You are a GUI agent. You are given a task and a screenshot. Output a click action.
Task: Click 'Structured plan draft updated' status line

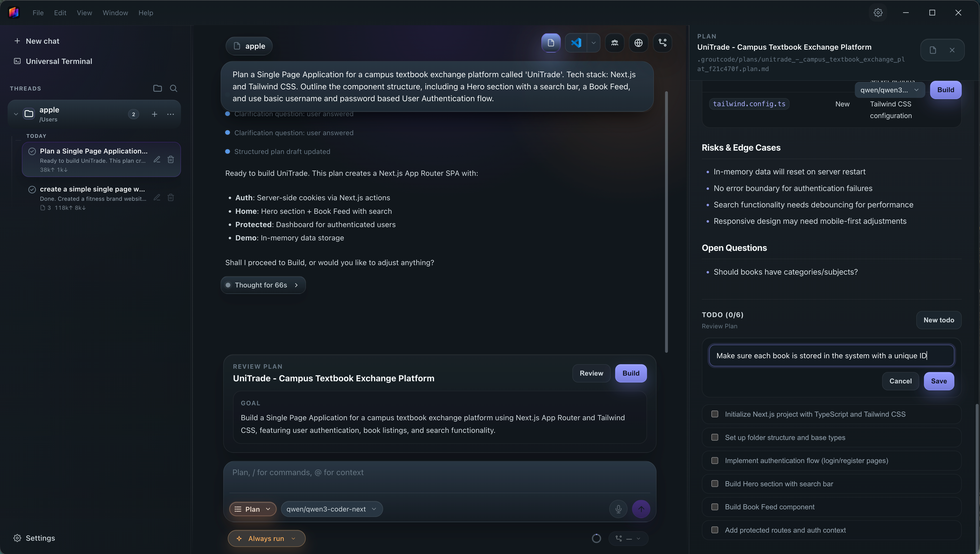282,151
